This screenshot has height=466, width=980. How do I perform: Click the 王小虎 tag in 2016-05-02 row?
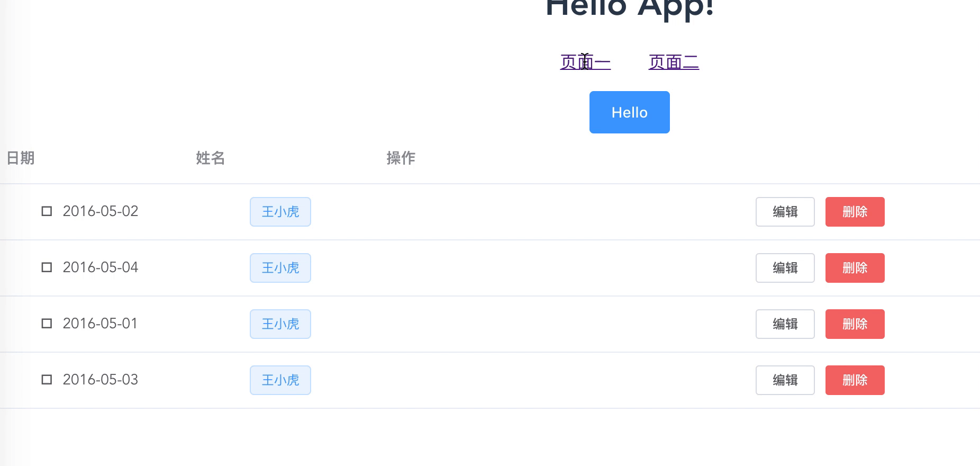coord(280,212)
